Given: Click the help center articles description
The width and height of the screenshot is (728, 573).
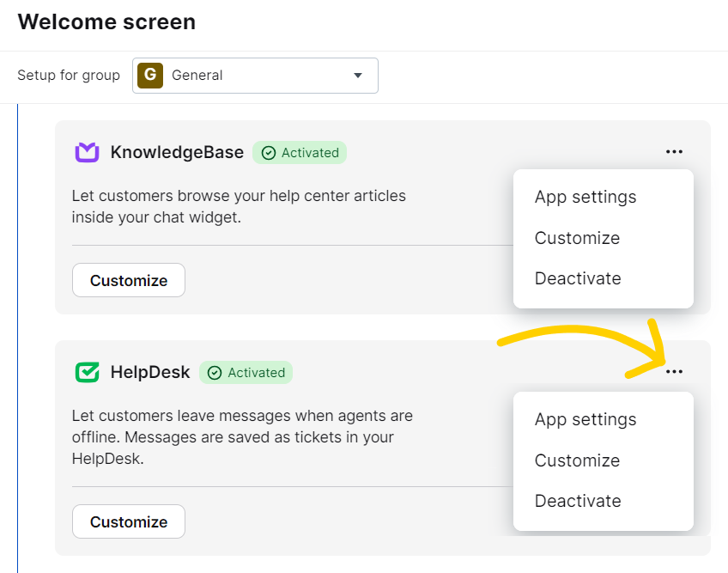Looking at the screenshot, I should click(239, 206).
